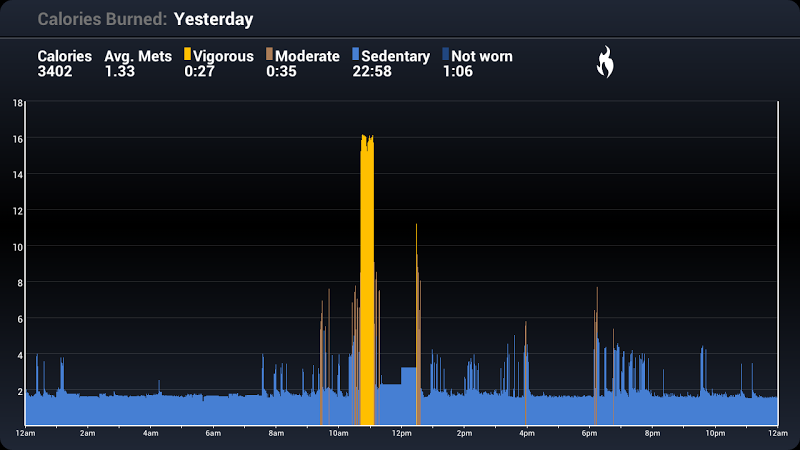
Task: Click the 6am label on time axis
Action: coord(213,433)
